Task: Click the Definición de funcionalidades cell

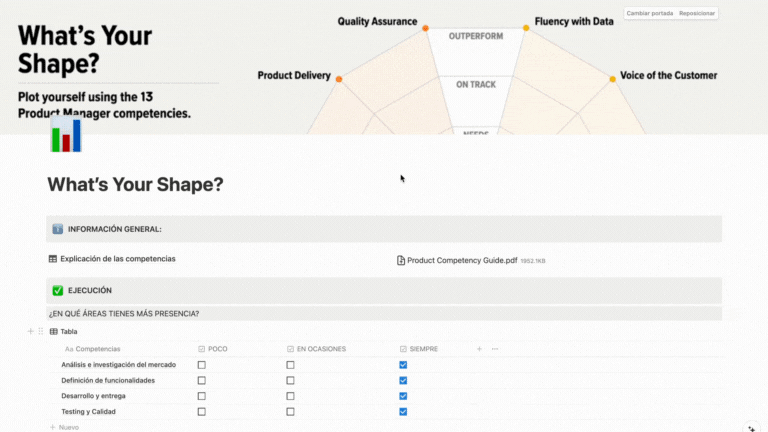Action: (108, 381)
